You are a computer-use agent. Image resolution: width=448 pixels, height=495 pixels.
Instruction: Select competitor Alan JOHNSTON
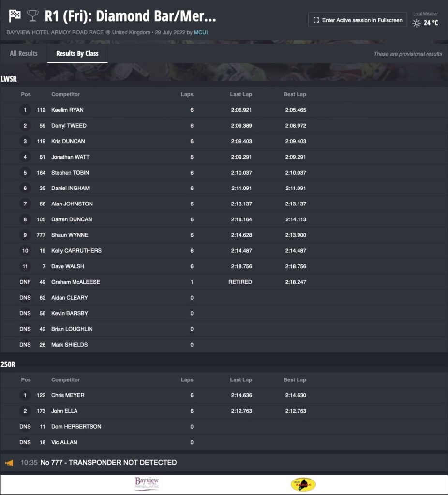(x=72, y=204)
